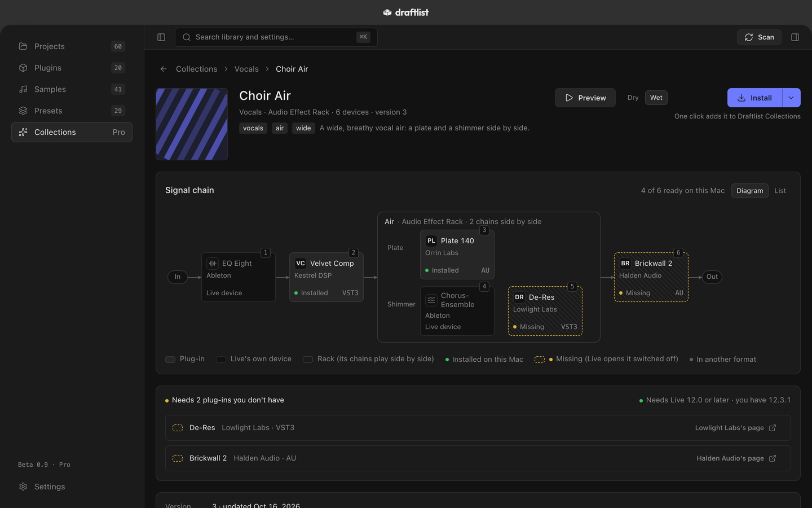Image resolution: width=812 pixels, height=508 pixels.
Task: Click the Scan button
Action: [x=759, y=37]
